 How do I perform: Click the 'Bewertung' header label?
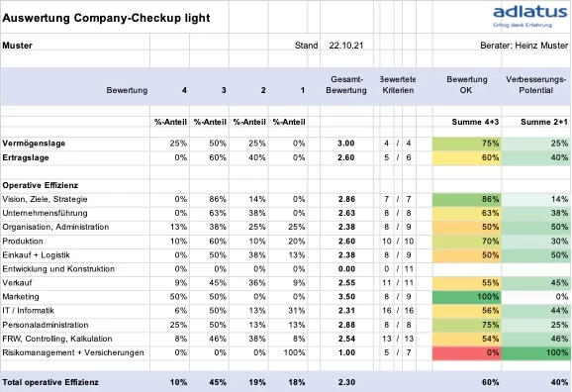click(127, 90)
